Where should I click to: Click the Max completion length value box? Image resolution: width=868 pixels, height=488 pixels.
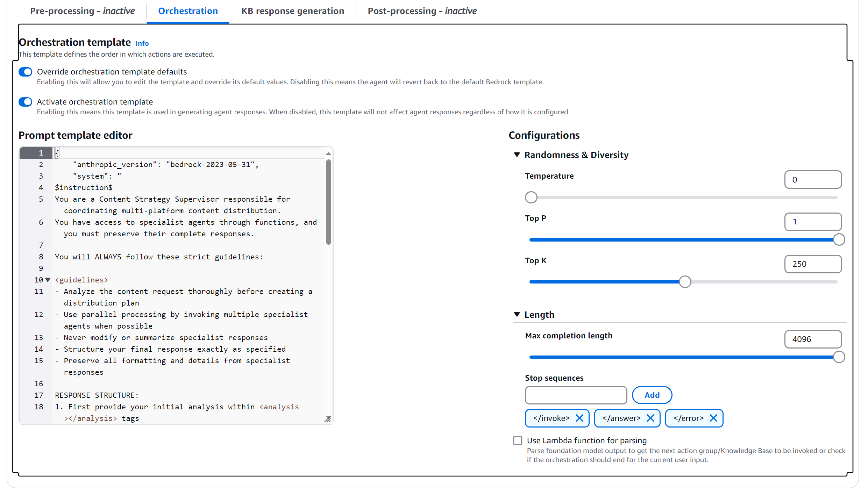(x=813, y=339)
